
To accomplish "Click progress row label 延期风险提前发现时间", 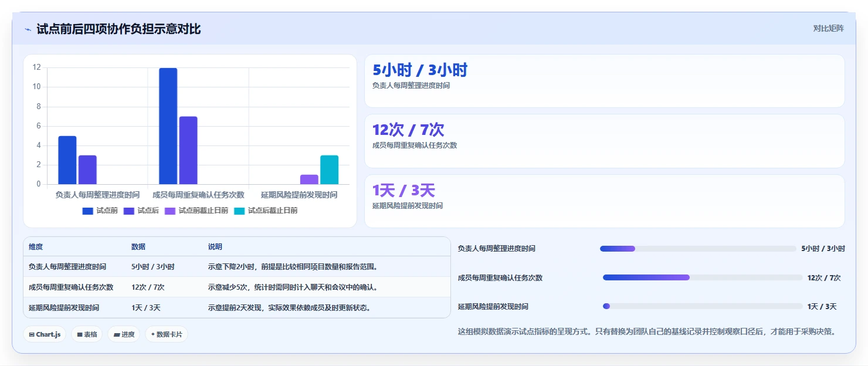I will click(x=493, y=307).
